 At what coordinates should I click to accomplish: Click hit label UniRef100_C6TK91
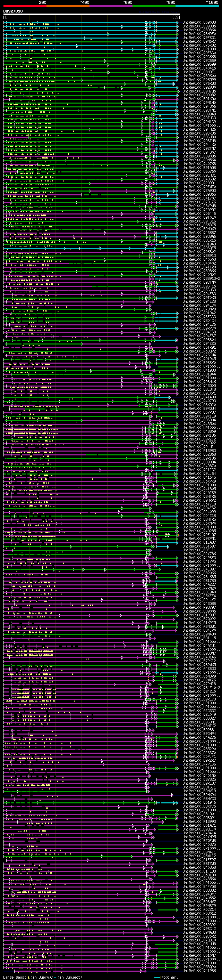pyautogui.click(x=199, y=348)
